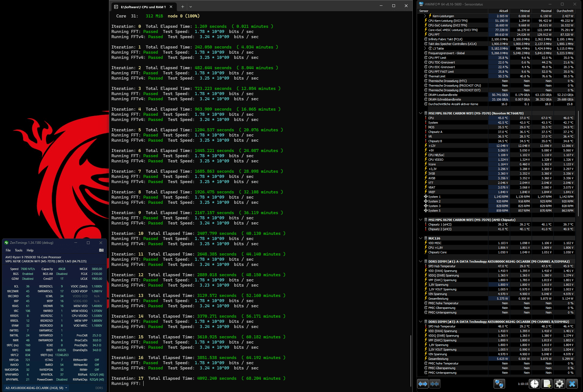Screen dimensions: 583x392
Task: Open the ZenTimings Tools menu
Action: pyautogui.click(x=19, y=250)
